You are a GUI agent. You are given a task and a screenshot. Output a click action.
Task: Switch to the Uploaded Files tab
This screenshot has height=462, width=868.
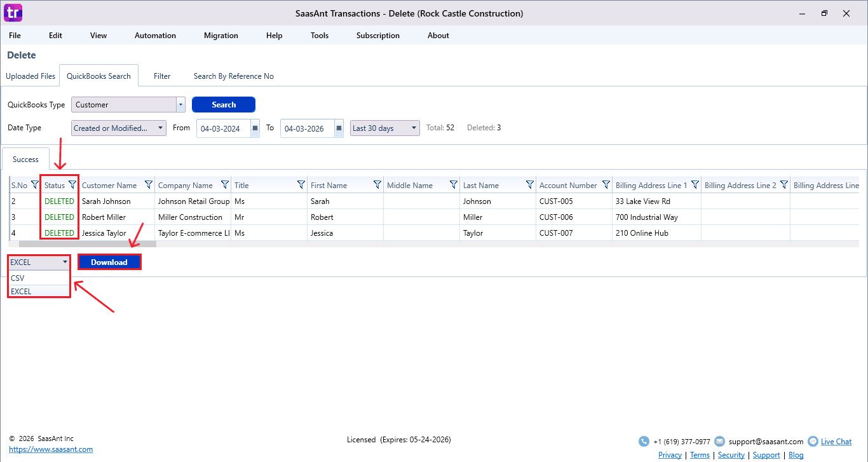click(31, 76)
